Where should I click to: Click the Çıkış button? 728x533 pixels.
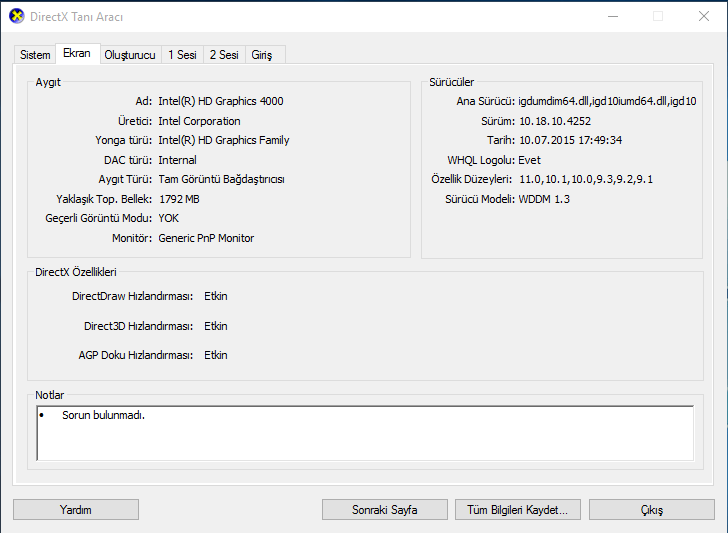click(x=652, y=510)
